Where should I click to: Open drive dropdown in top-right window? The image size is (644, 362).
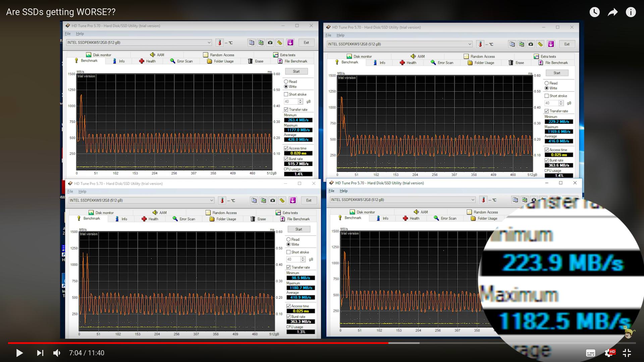tap(400, 44)
